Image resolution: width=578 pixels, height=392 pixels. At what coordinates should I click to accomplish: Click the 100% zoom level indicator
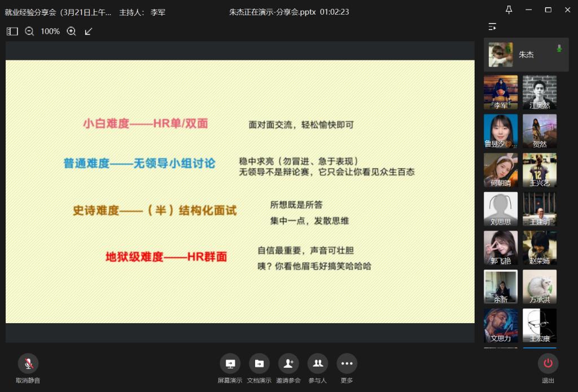coord(50,32)
